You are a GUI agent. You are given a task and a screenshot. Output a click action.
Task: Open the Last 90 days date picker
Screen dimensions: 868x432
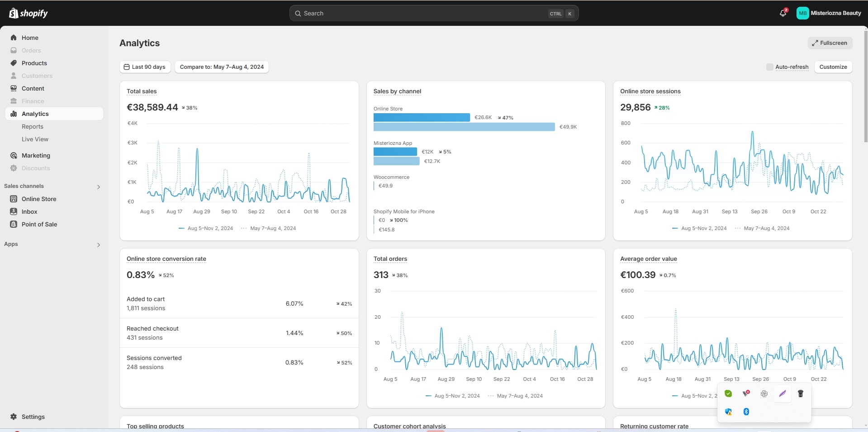tap(145, 67)
